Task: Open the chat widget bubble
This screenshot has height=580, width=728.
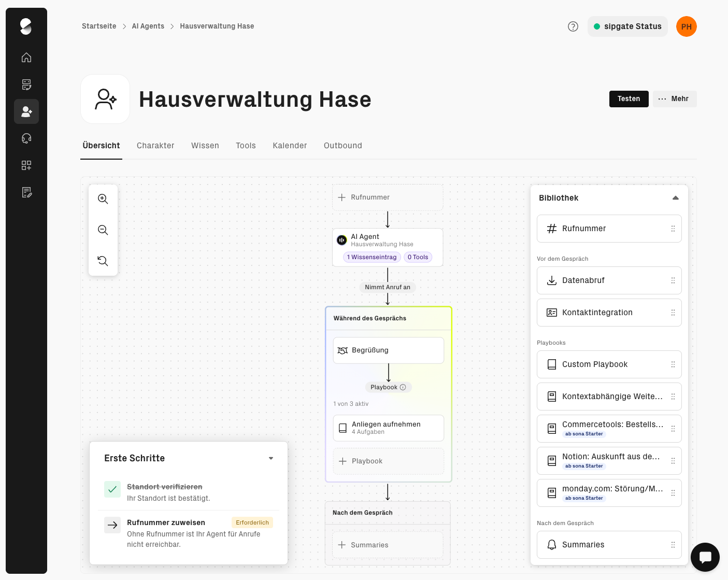Action: (705, 557)
